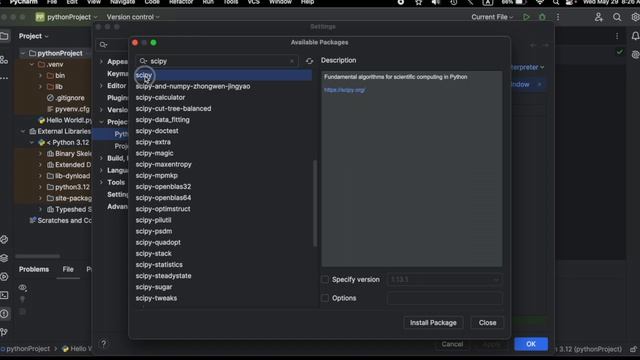This screenshot has width=640, height=360.
Task: Open more actions menu beside debug
Action: pos(558,17)
